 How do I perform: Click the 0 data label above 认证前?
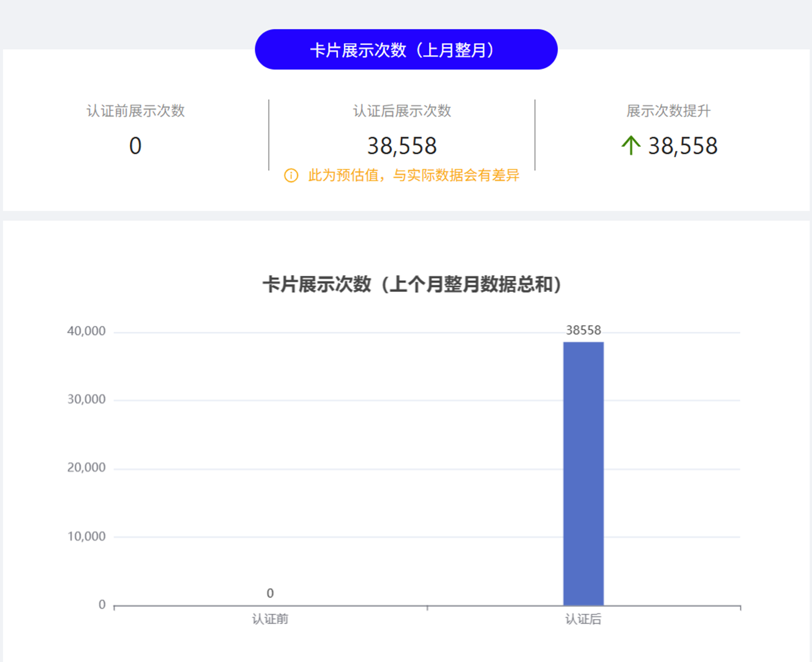point(270,593)
